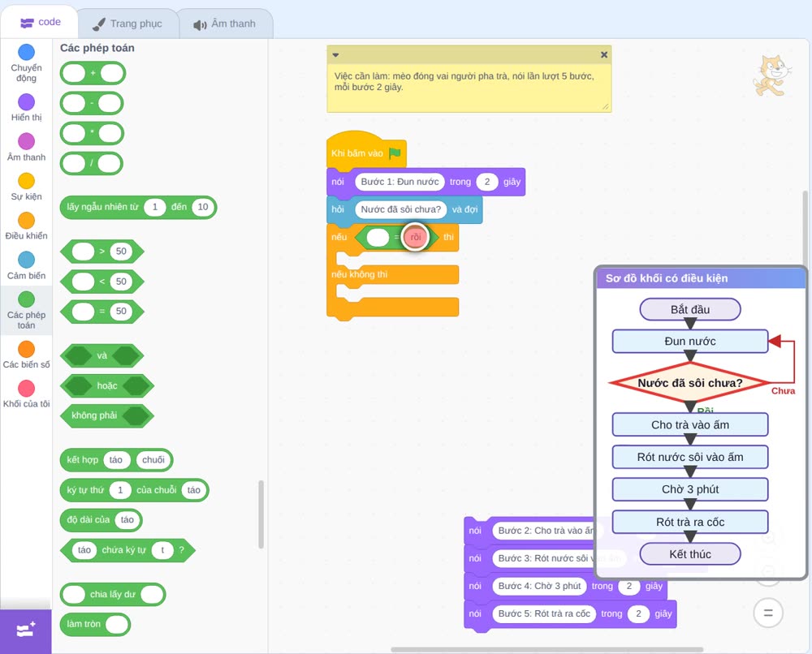Click the hoặc boolean block

point(107,385)
